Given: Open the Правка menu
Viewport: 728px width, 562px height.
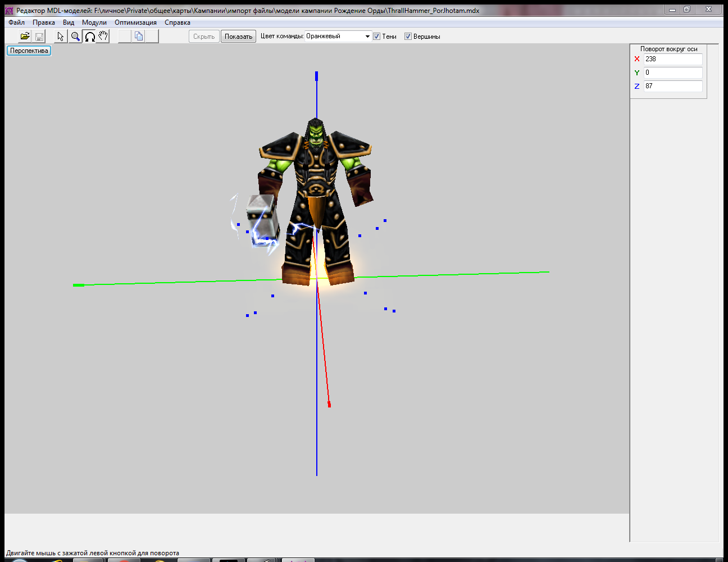Looking at the screenshot, I should pyautogui.click(x=43, y=22).
